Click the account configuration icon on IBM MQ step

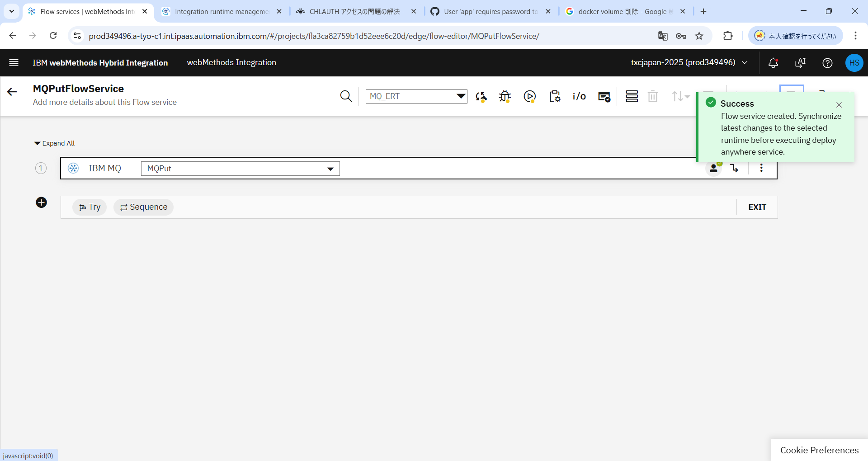click(x=714, y=168)
